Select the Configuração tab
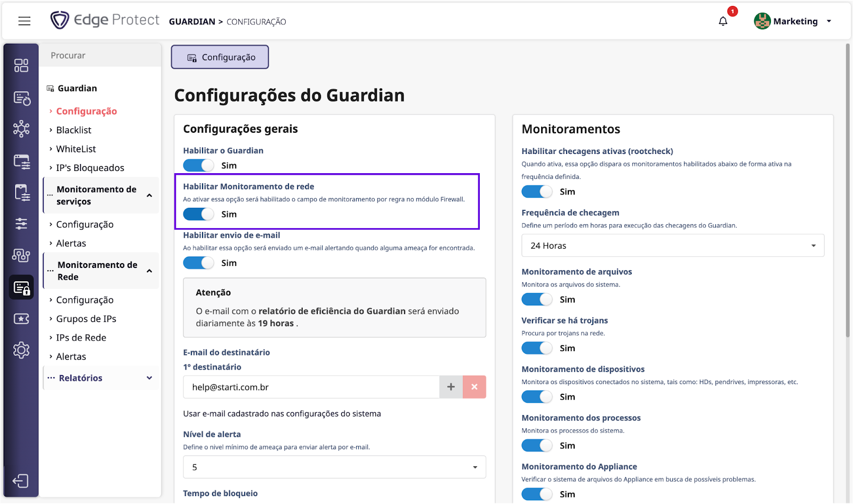Screen dimensions: 853x504 pyautogui.click(x=220, y=58)
